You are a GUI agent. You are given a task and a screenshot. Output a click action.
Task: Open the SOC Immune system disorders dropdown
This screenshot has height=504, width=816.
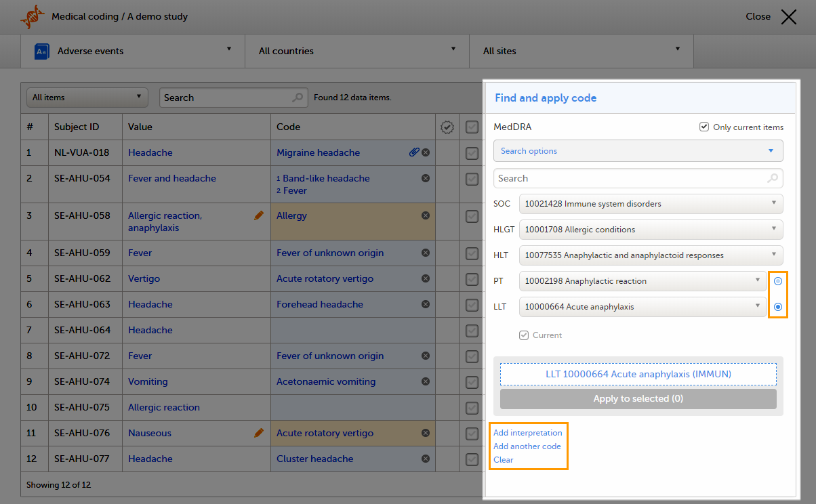click(651, 204)
